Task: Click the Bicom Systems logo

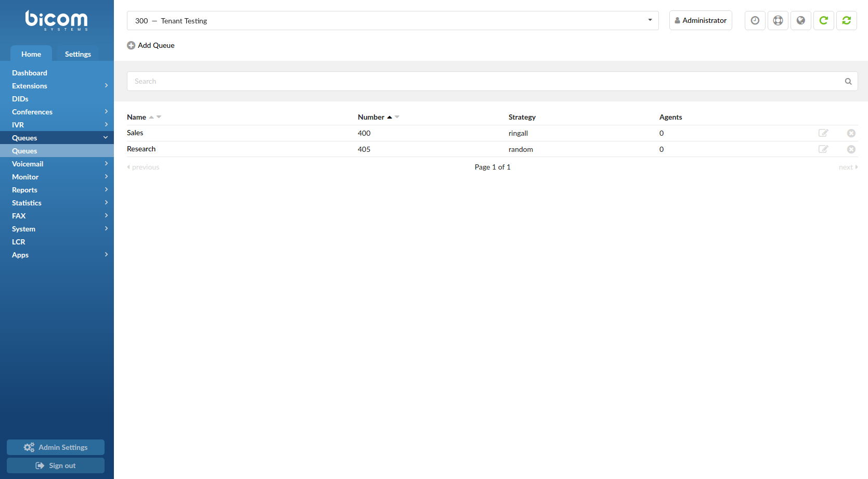Action: [x=57, y=21]
